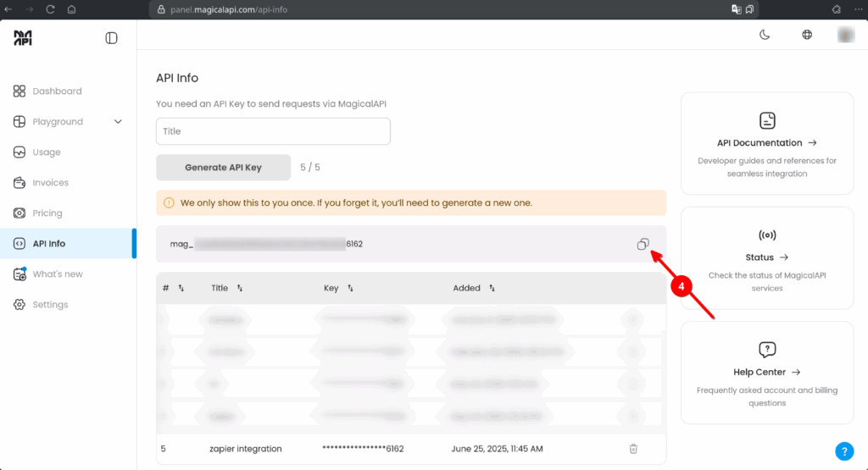Click the 'June 25, 2025, 11:45 AM' cell
This screenshot has width=868, height=470.
(x=497, y=449)
